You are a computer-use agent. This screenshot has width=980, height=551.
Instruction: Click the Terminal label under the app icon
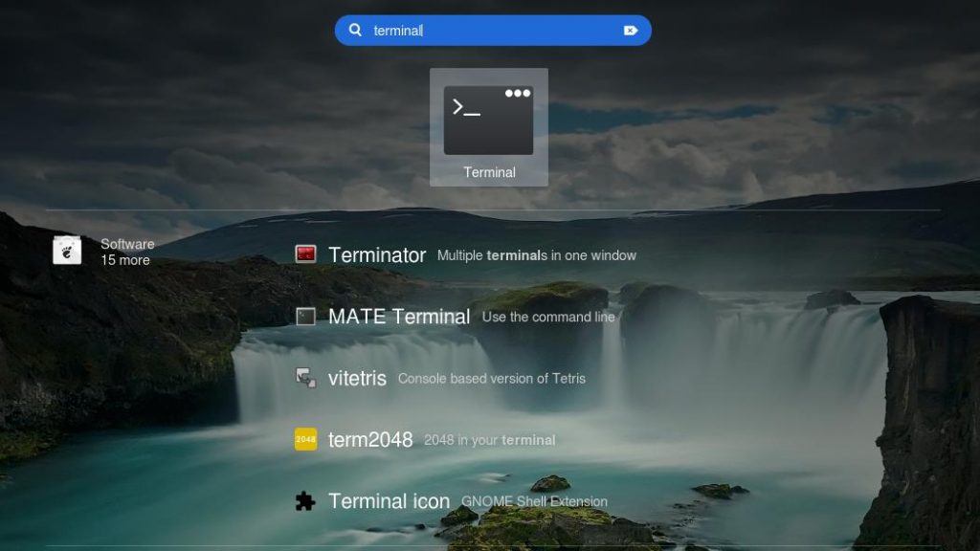[x=489, y=172]
